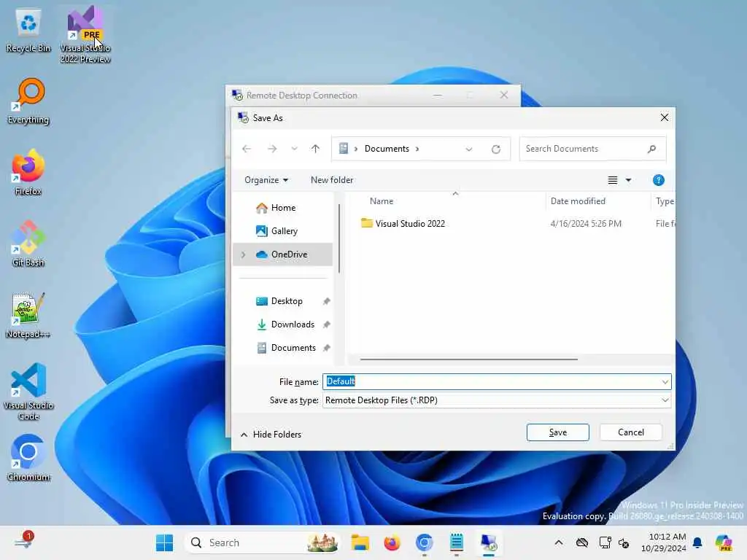The image size is (747, 560).
Task: Open Chromium from the taskbar
Action: click(x=424, y=542)
